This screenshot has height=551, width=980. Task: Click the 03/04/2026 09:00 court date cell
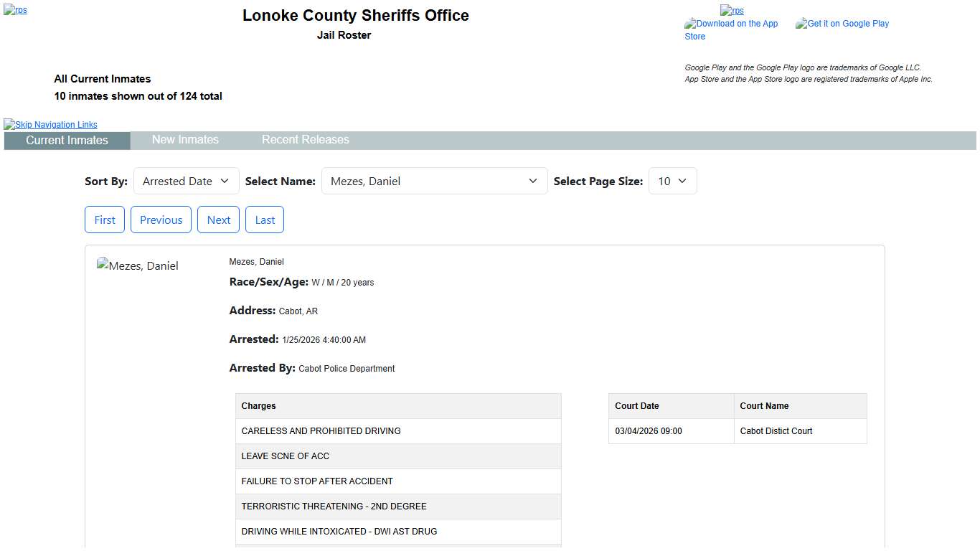pos(671,431)
